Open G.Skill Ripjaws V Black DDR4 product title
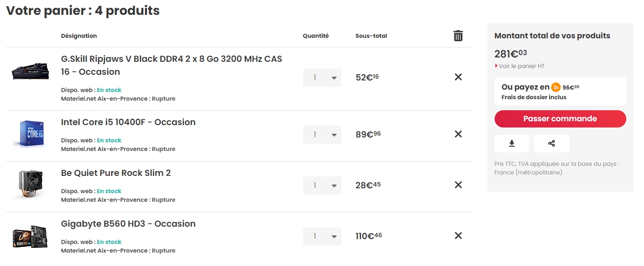This screenshot has width=644, height=266. pos(172,66)
